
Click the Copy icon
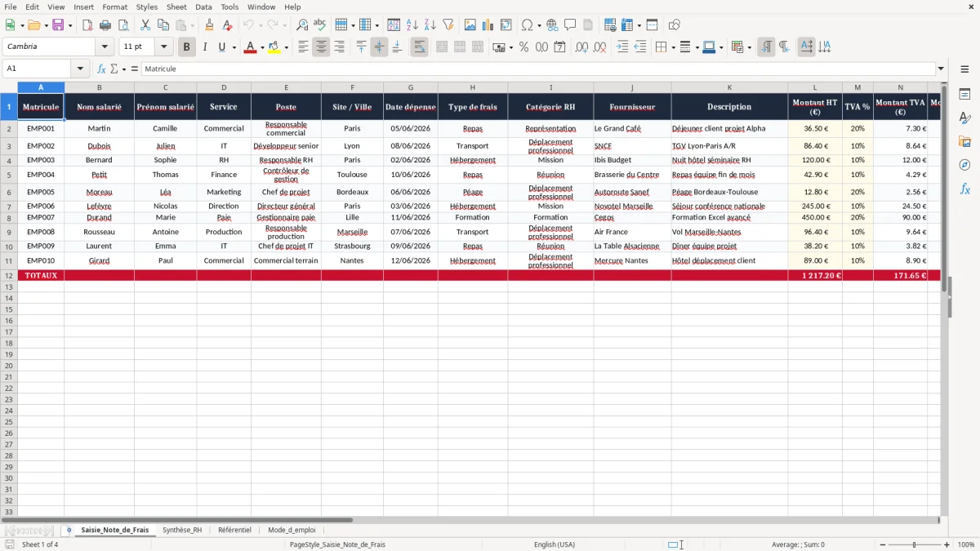(x=163, y=25)
